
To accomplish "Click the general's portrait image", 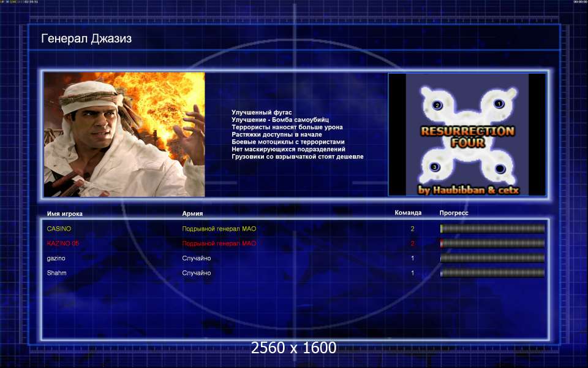I will tap(124, 134).
